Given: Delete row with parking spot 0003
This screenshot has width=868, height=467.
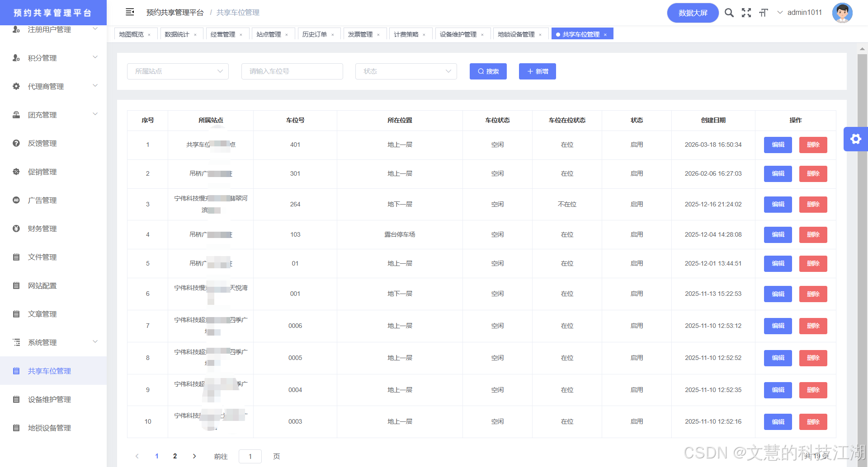Looking at the screenshot, I should [x=813, y=422].
